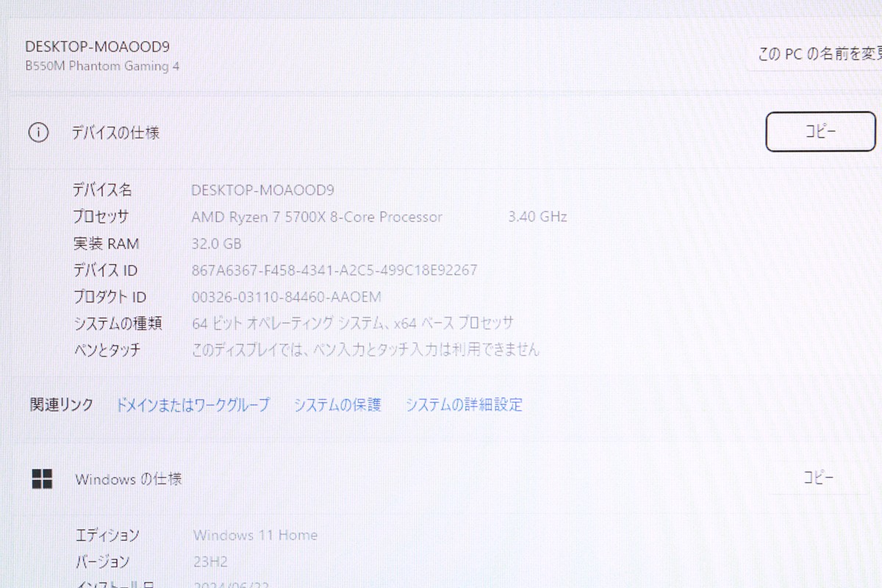Open システムの詳細設定
The image size is (882, 588).
463,404
